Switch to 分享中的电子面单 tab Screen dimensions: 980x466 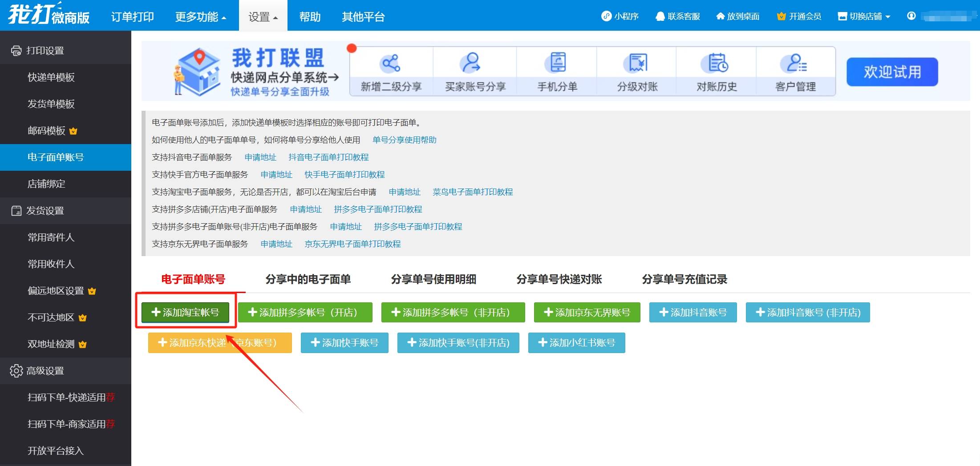click(x=308, y=279)
